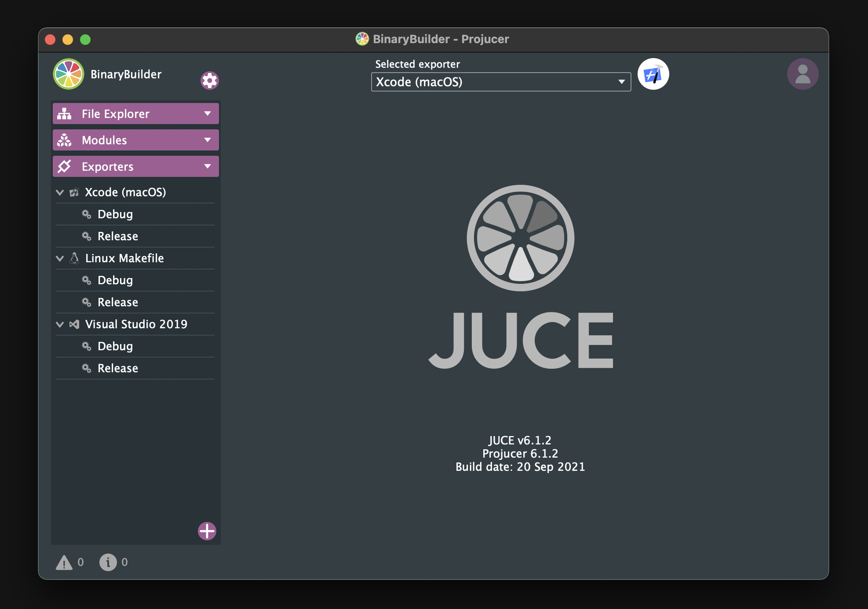Collapse the Xcode (macOS) tree node

click(x=60, y=192)
